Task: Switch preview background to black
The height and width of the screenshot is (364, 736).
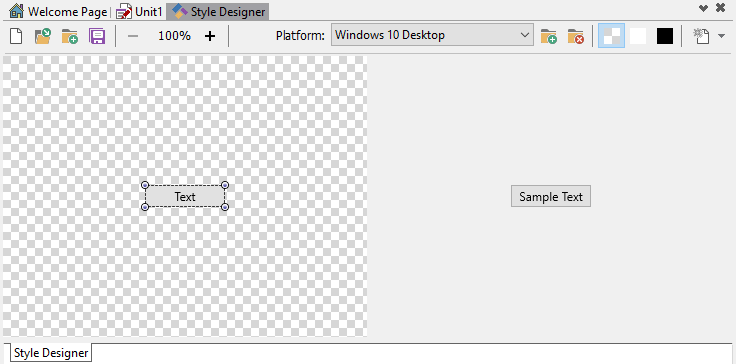Action: [665, 36]
